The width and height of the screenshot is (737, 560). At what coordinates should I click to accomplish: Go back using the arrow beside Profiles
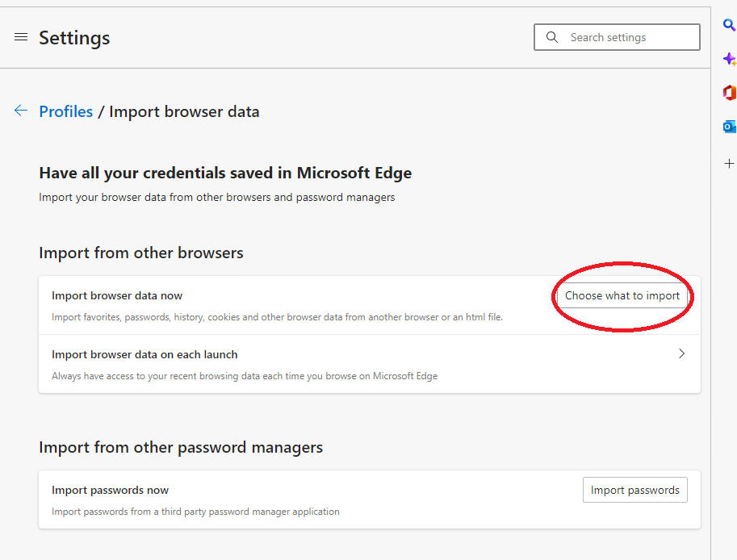click(x=21, y=111)
